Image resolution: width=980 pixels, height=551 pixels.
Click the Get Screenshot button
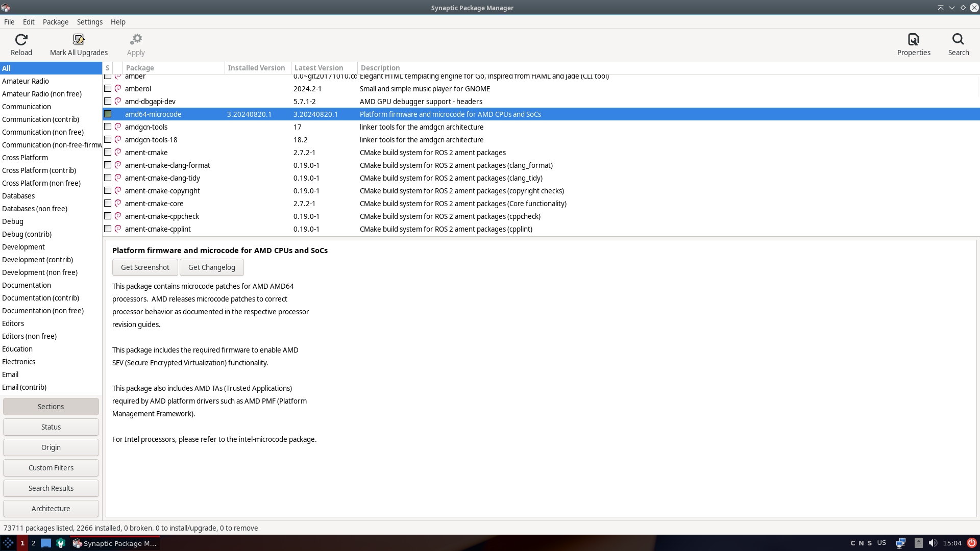[x=145, y=267]
